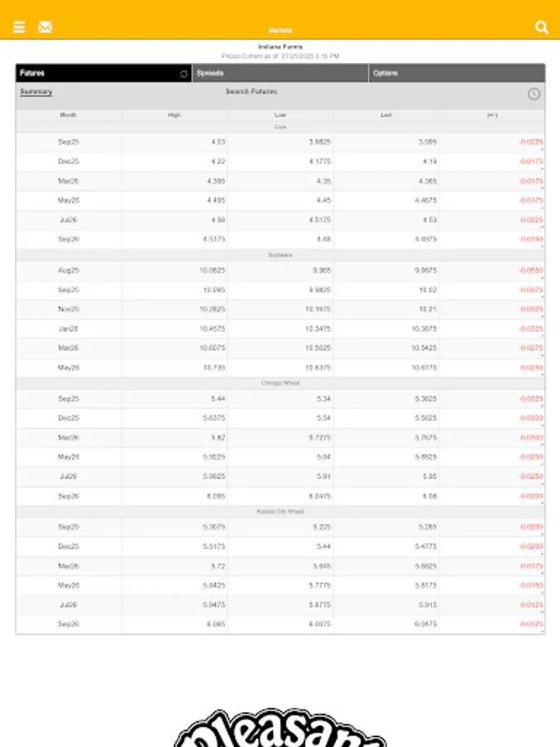Open the Soybeans Nov25 contract month

pyautogui.click(x=69, y=310)
